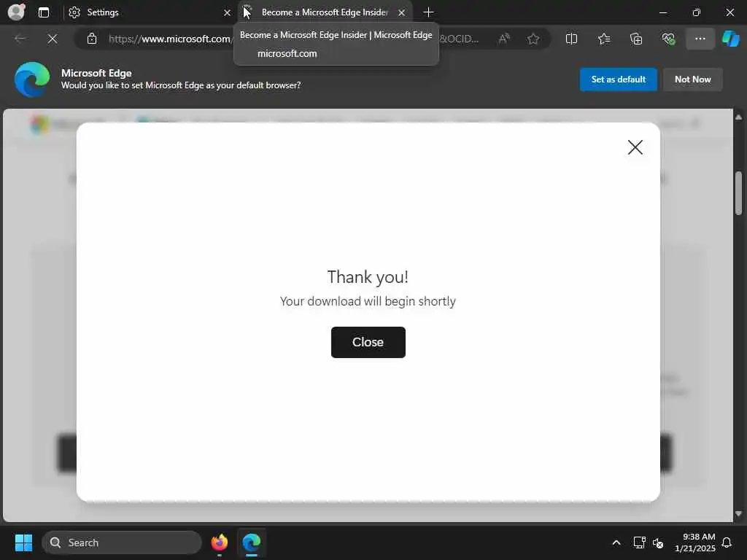Open the Favorites list
The image size is (747, 560).
(x=603, y=39)
